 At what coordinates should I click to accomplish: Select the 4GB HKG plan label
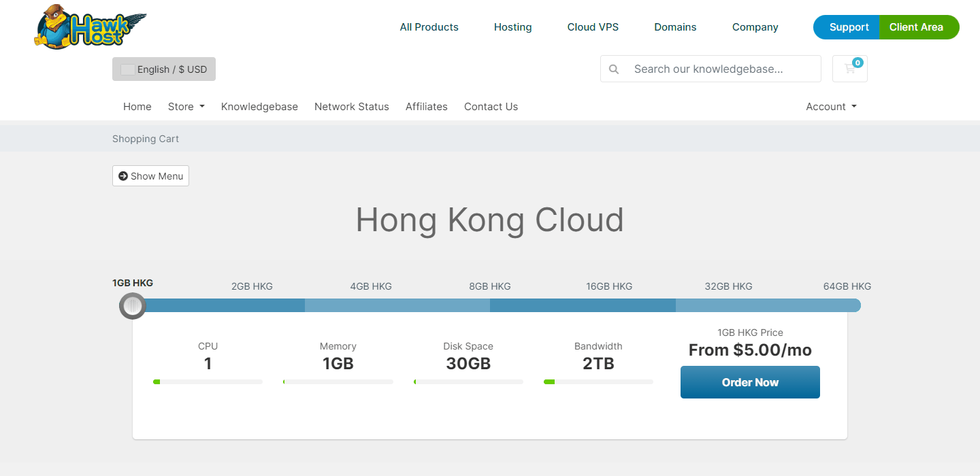pyautogui.click(x=371, y=286)
